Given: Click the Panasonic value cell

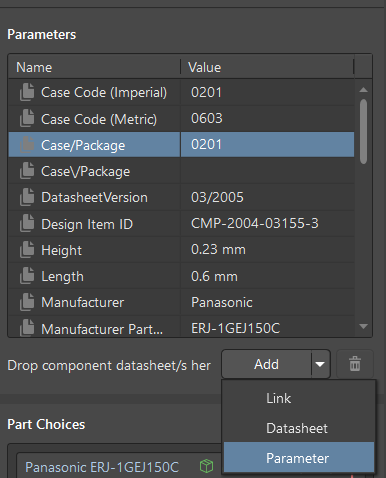Looking at the screenshot, I should (x=267, y=302).
